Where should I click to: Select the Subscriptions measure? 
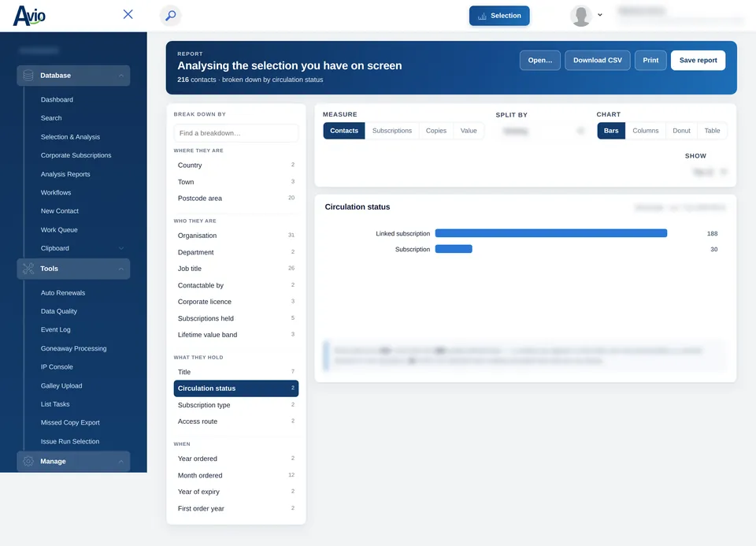pos(392,131)
